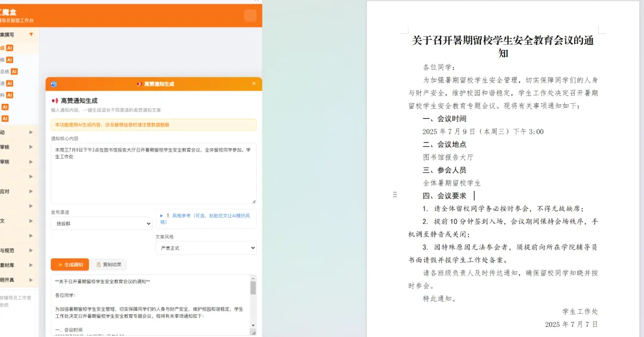Click the heading 三、参会人员 in the document
The height and width of the screenshot is (337, 644).
[444, 170]
